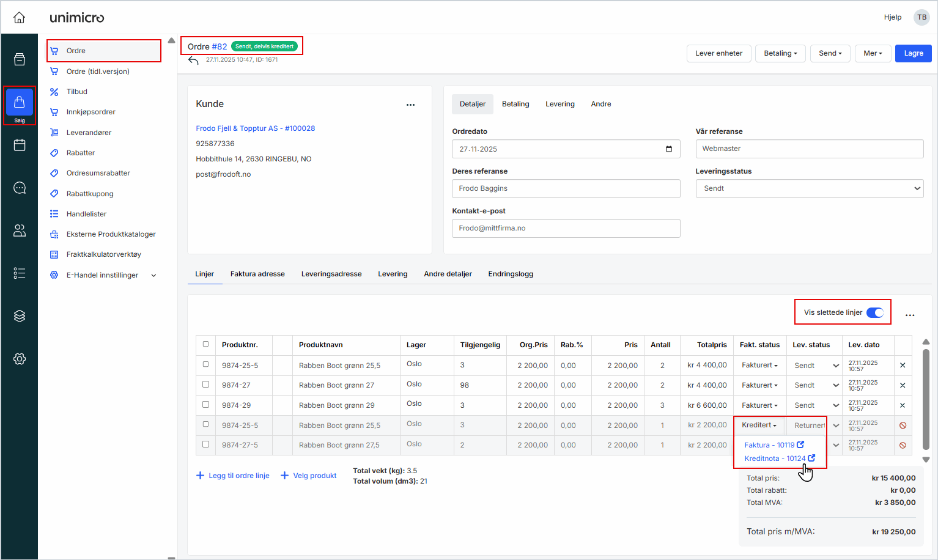
Task: Open the settings gear in left sidebar
Action: pyautogui.click(x=20, y=359)
